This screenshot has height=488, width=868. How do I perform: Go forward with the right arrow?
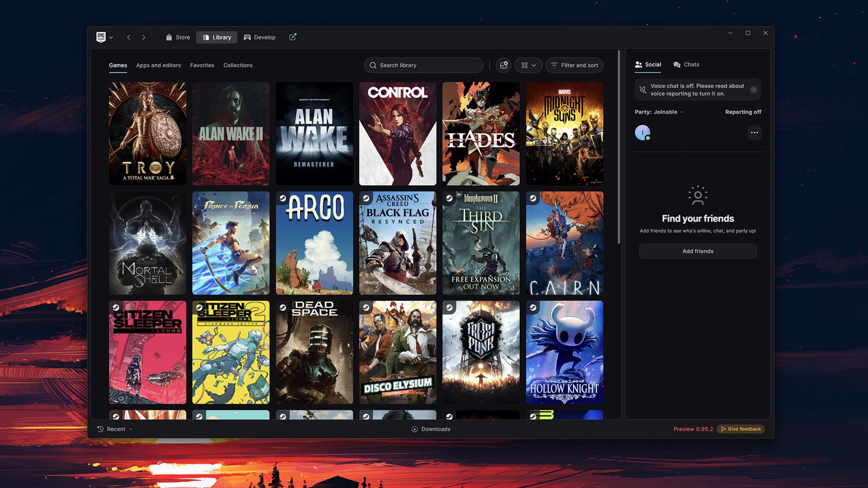144,37
